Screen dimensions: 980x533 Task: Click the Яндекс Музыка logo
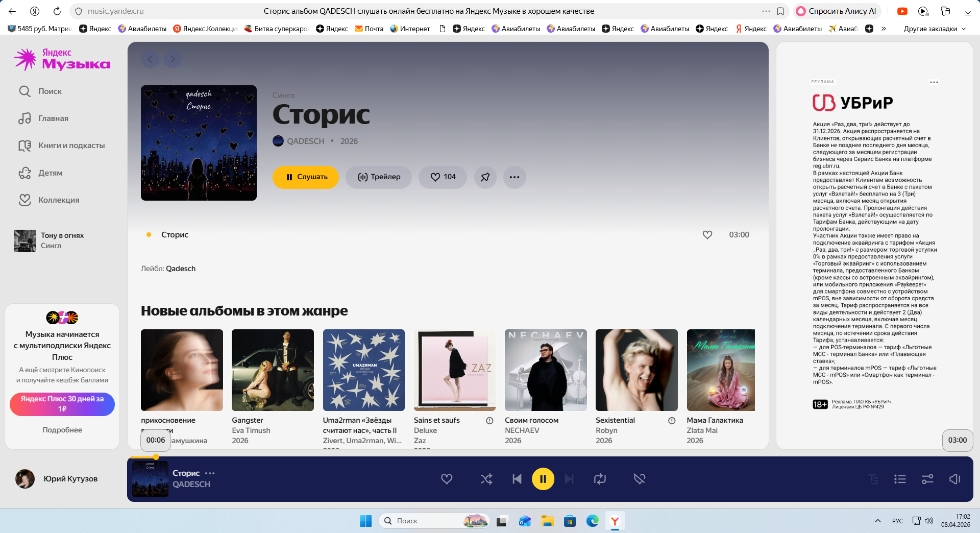coord(62,59)
